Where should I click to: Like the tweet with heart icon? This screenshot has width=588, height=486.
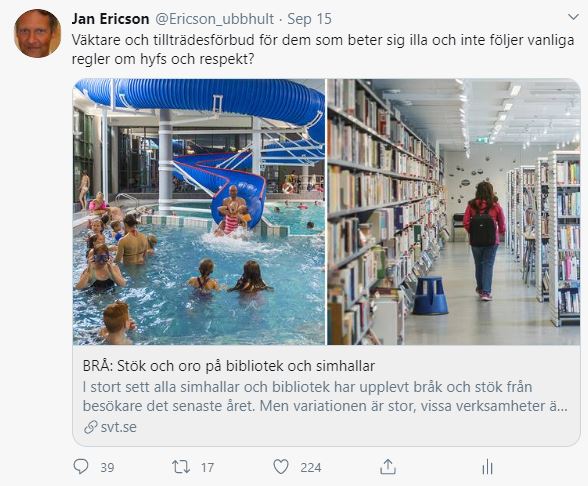[281, 467]
